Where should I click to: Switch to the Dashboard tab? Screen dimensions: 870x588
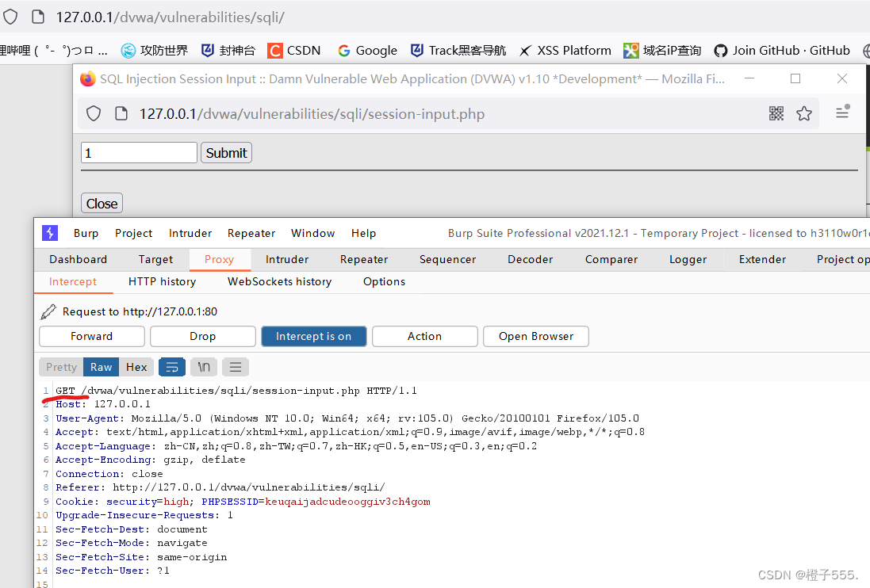79,259
